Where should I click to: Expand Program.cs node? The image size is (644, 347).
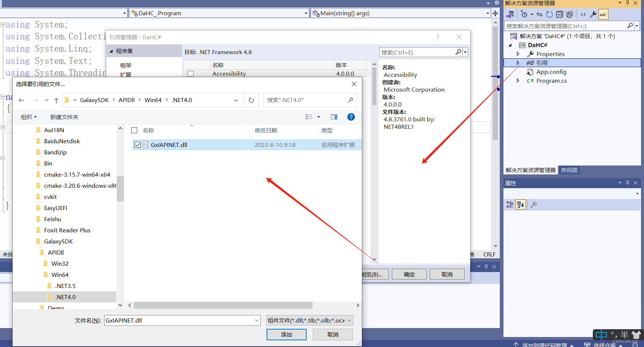coord(518,81)
